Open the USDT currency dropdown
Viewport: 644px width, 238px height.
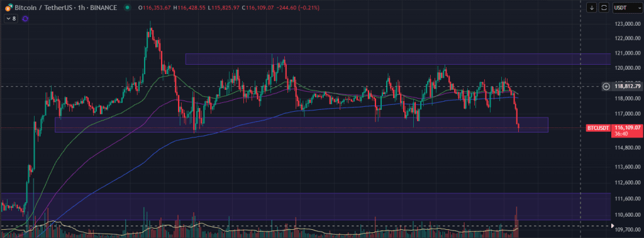tap(627, 8)
